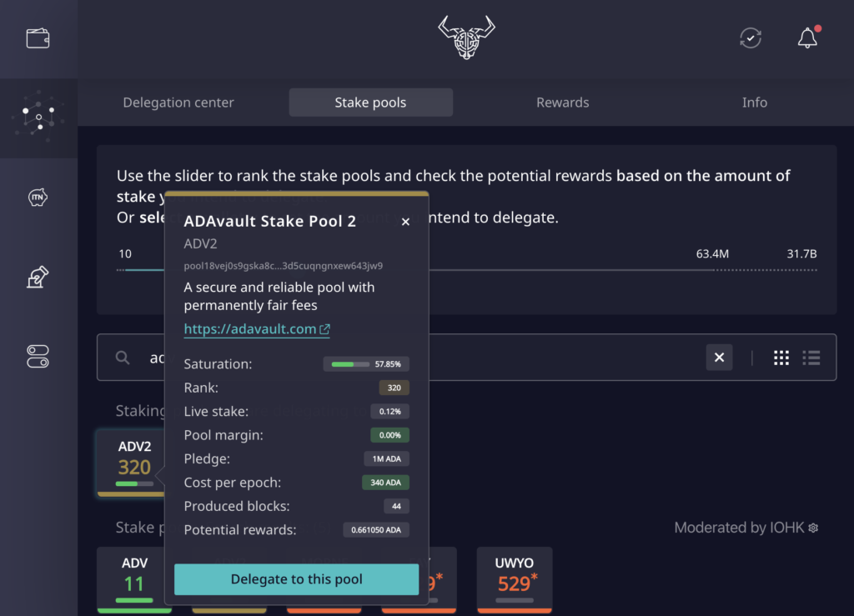Image resolution: width=854 pixels, height=616 pixels.
Task: Open the Rewards tab
Action: [563, 103]
